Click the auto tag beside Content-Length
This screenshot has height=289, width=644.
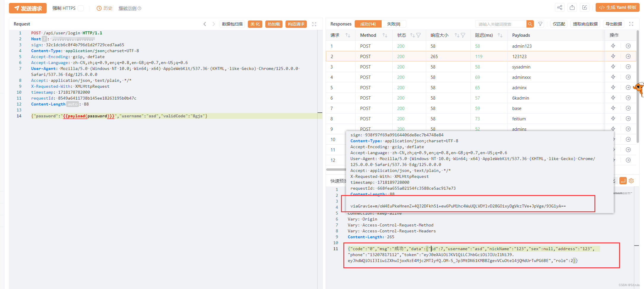(x=72, y=104)
